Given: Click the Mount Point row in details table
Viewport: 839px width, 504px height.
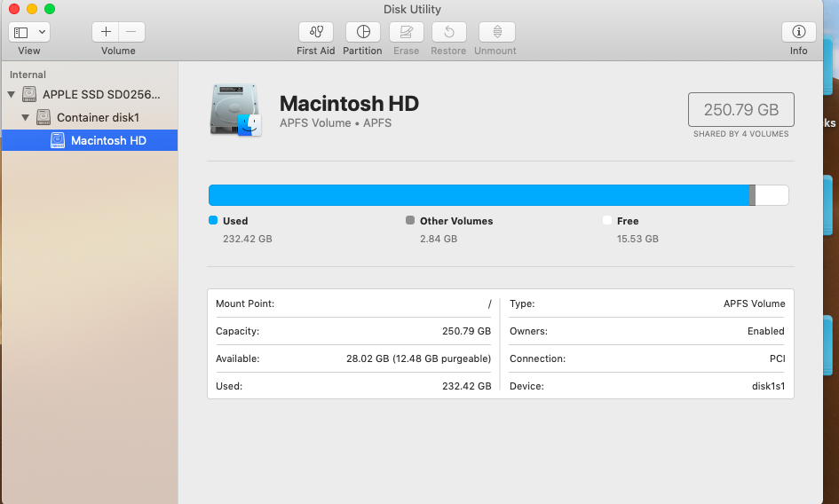Looking at the screenshot, I should 353,303.
